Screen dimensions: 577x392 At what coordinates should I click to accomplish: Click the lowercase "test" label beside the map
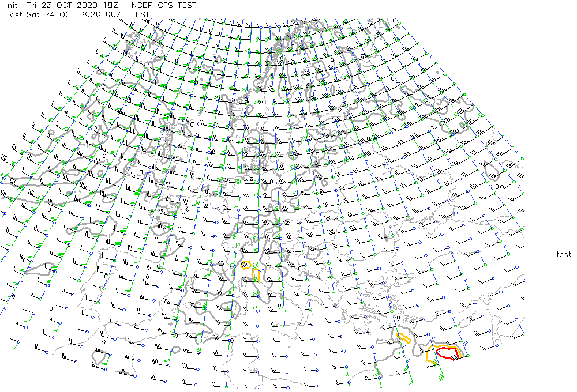pyautogui.click(x=564, y=254)
